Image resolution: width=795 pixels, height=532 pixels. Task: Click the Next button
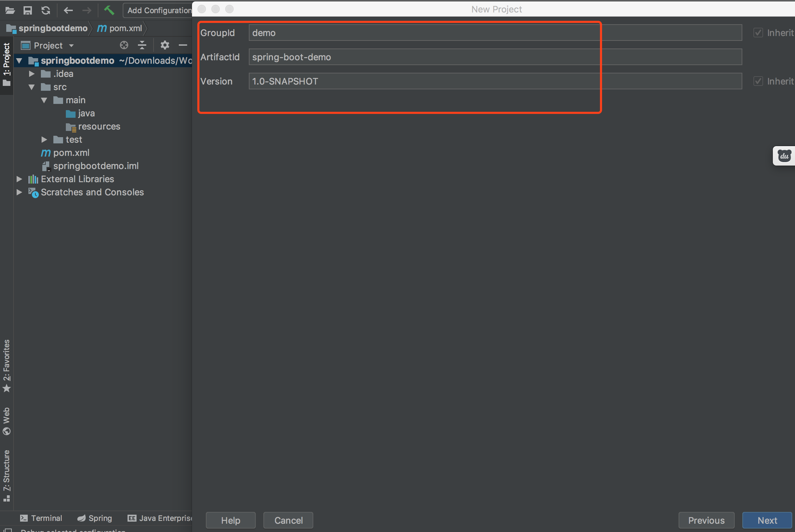767,520
